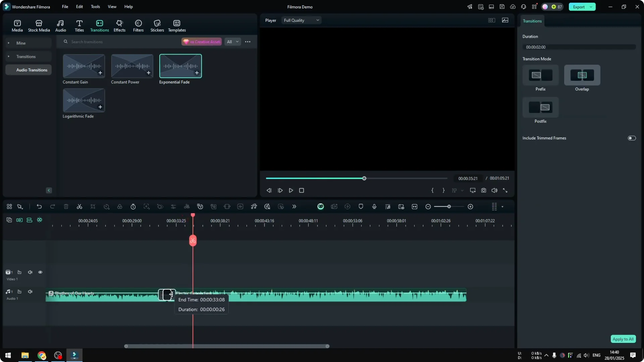Open the Tools menu
This screenshot has width=644, height=362.
95,7
